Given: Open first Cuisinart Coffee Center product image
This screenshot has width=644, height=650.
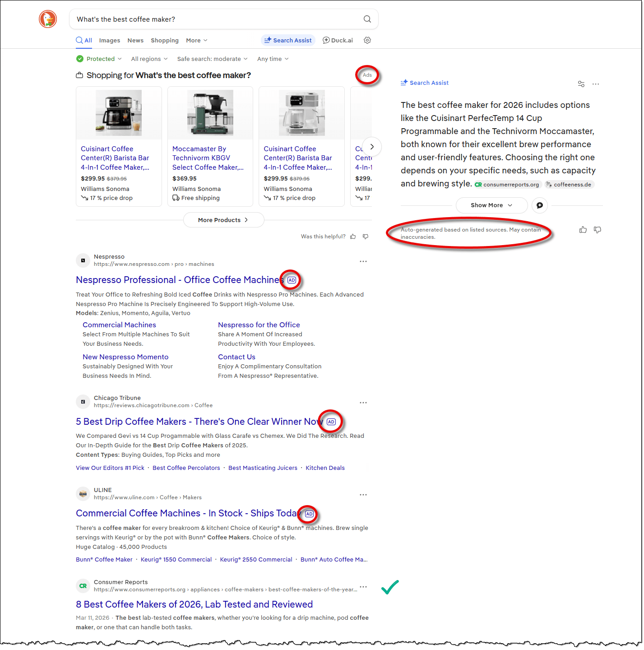Looking at the screenshot, I should pyautogui.click(x=119, y=113).
